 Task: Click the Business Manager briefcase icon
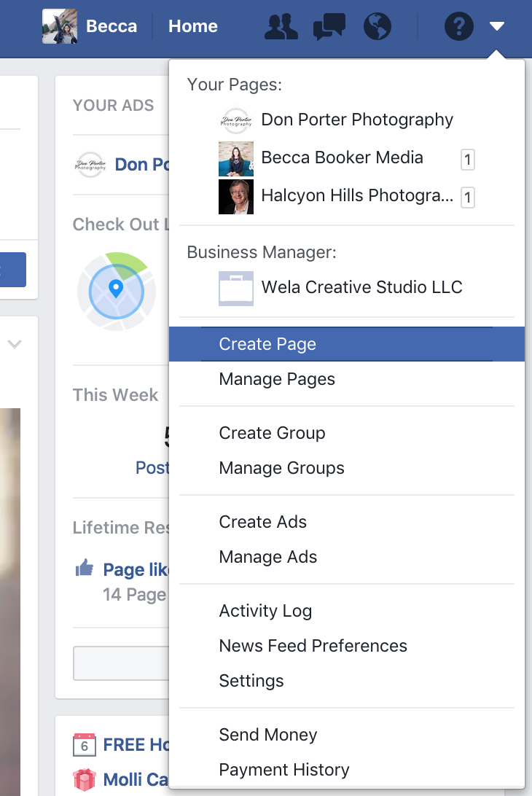pos(236,289)
